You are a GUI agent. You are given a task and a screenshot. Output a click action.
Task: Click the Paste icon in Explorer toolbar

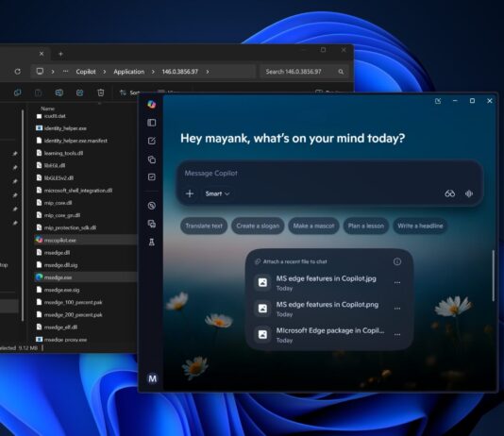38,92
